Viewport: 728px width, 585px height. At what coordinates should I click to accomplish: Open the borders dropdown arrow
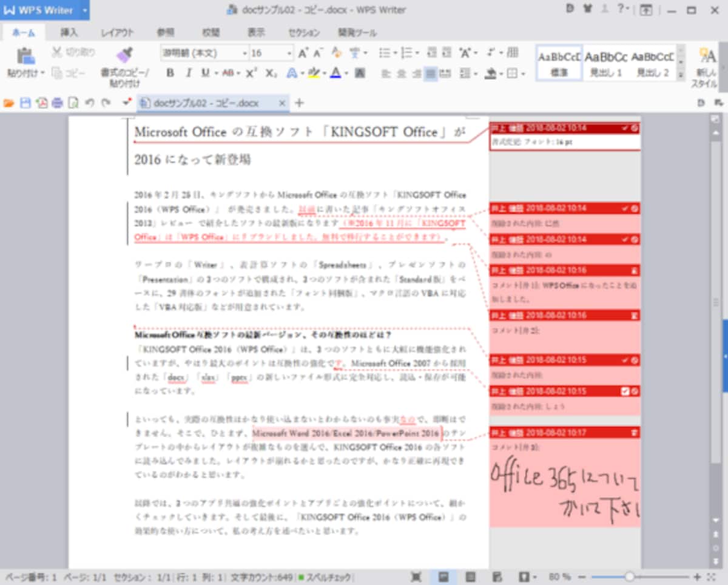pos(523,73)
